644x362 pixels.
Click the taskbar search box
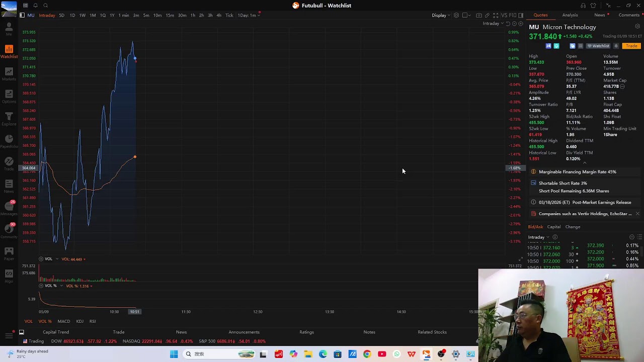tap(220, 354)
